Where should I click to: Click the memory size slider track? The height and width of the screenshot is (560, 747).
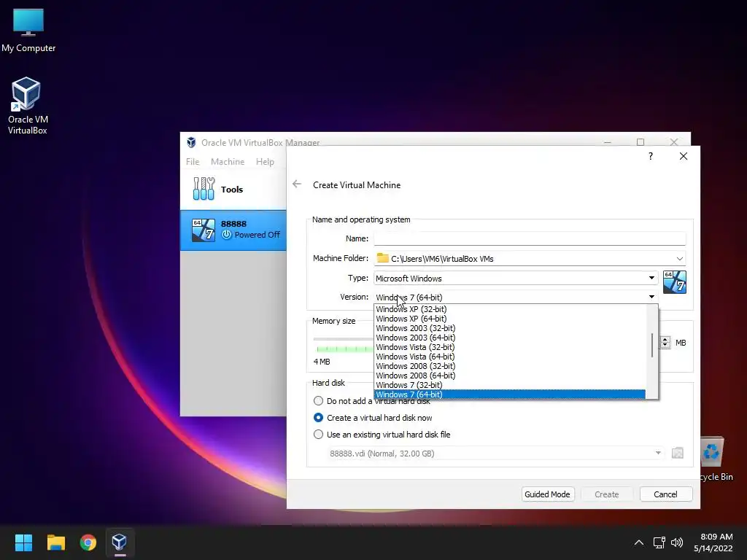(343, 339)
